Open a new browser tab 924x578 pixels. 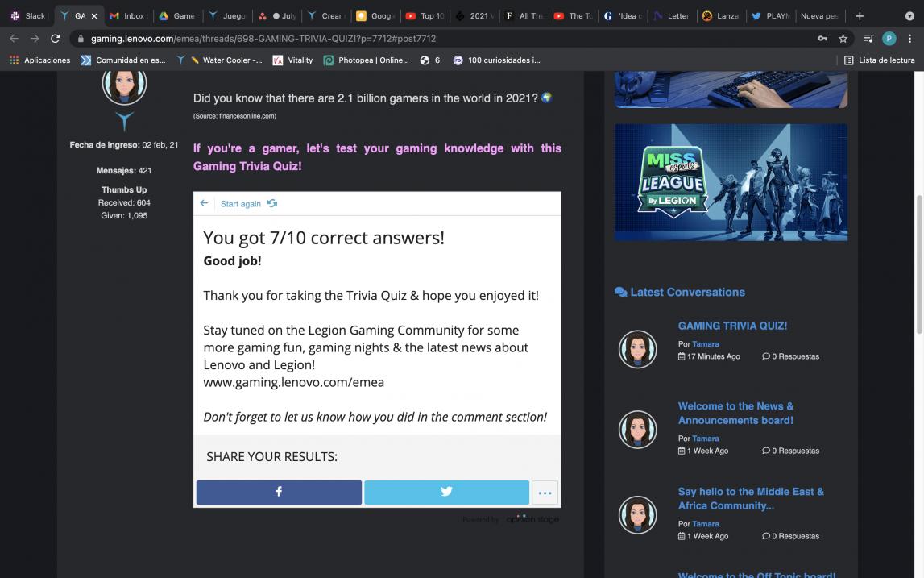coord(860,16)
